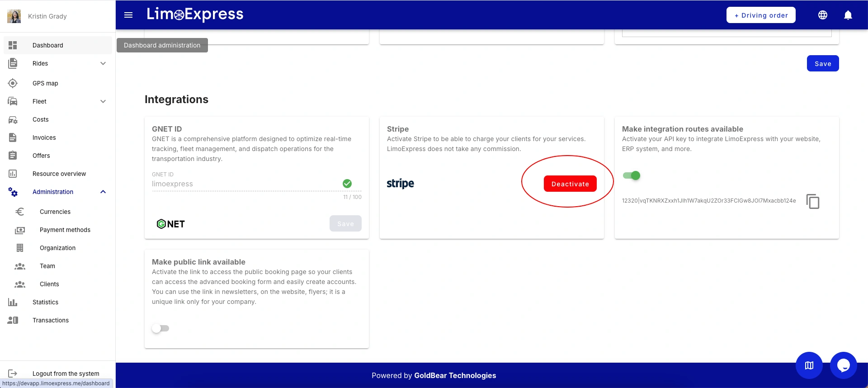This screenshot has width=868, height=388.
Task: Click the floating map button
Action: coord(809,365)
